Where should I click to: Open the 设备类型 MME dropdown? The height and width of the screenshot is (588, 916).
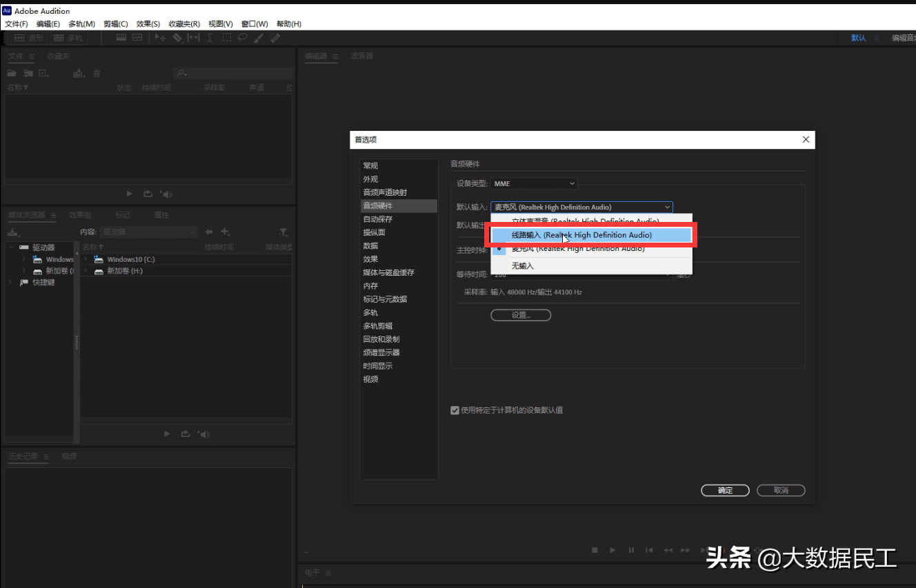pyautogui.click(x=534, y=183)
